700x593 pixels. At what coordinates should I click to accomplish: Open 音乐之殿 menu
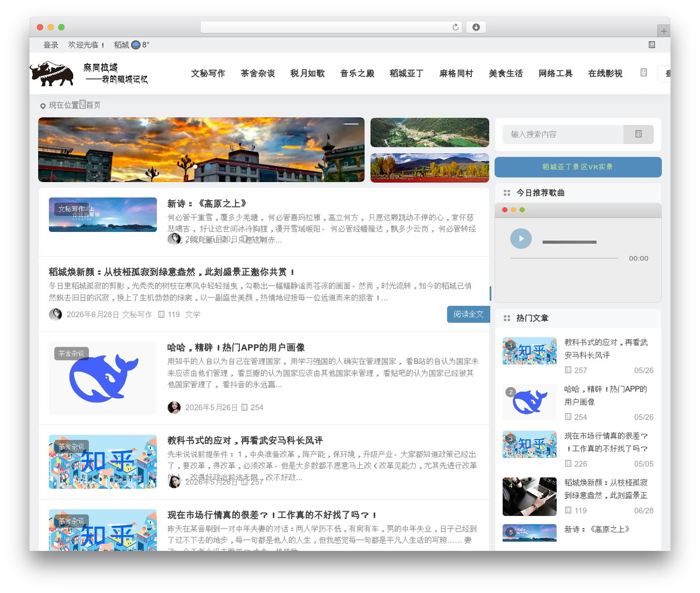pyautogui.click(x=357, y=73)
